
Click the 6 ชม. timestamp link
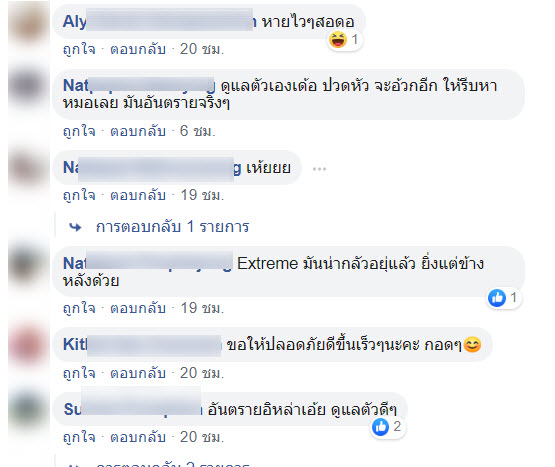click(198, 131)
